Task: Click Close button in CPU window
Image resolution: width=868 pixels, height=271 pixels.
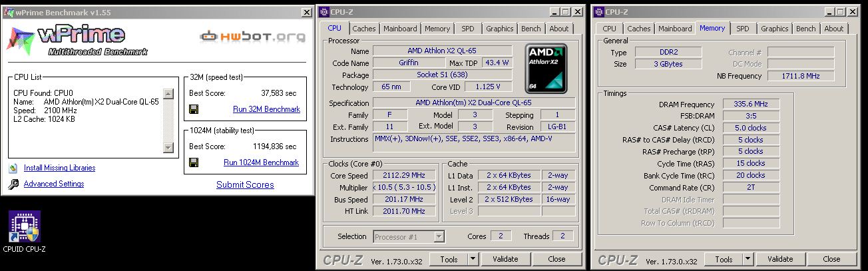Action: click(x=556, y=259)
